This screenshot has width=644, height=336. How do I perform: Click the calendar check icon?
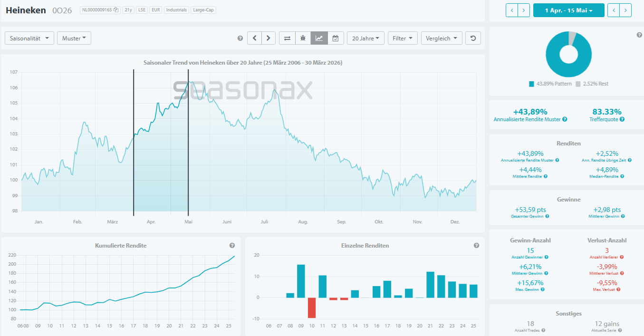tap(335, 38)
